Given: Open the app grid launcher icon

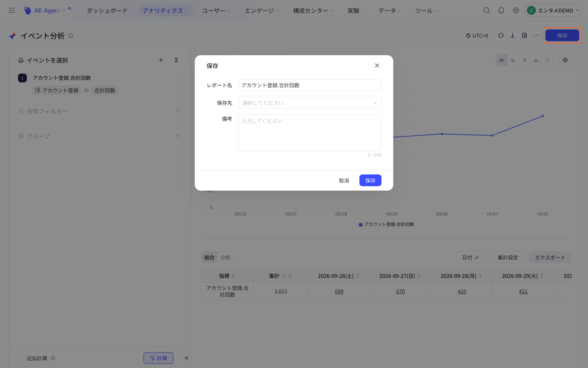Looking at the screenshot, I should 12,10.
